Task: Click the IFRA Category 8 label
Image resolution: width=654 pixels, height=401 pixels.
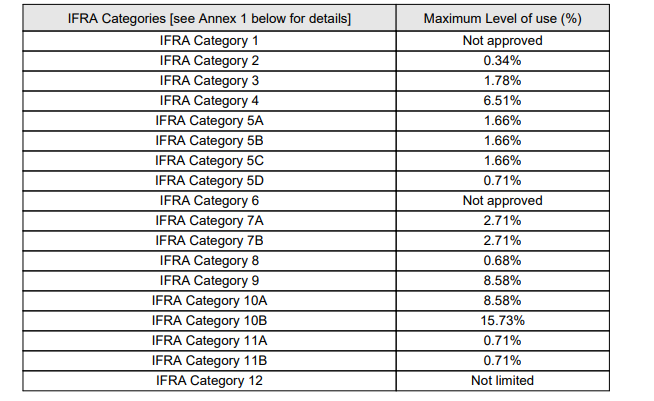Action: click(208, 260)
